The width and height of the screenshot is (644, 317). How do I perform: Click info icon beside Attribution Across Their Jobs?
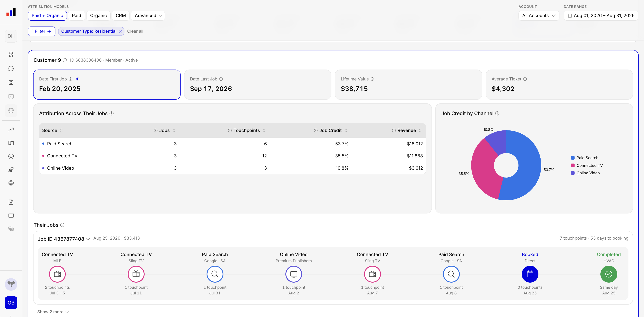[x=111, y=114]
